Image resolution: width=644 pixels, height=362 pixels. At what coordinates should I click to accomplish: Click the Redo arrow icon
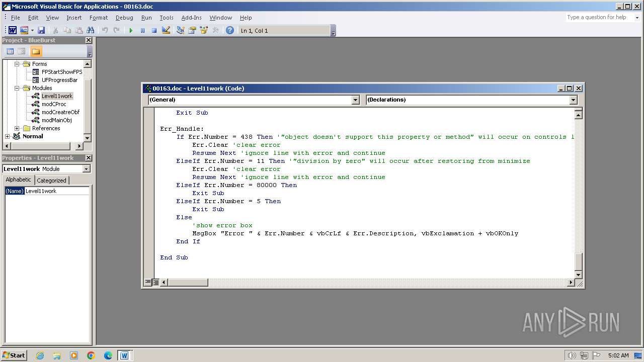[116, 31]
